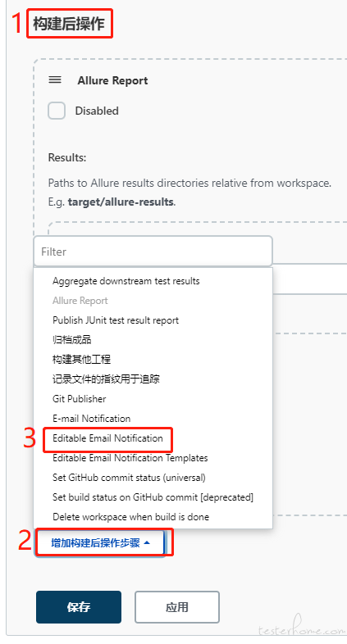Viewport: 347px width, 644px height.
Task: Click the 应用 apply button
Action: [177, 607]
